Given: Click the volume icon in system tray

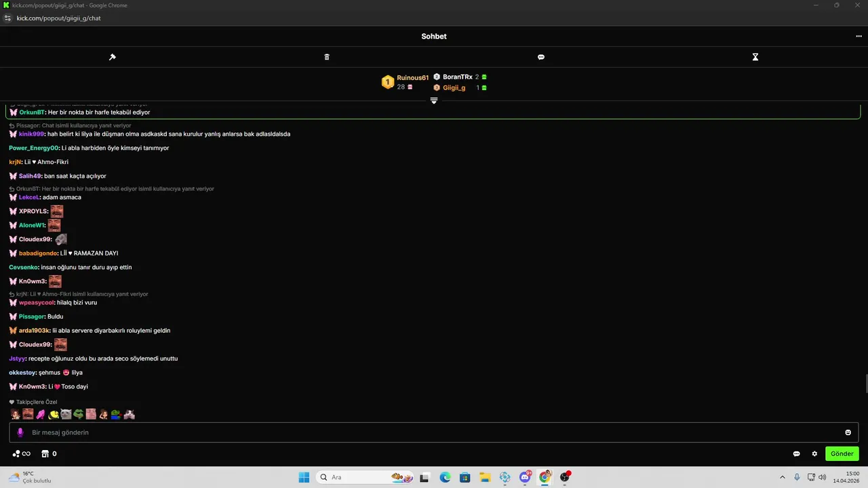Looking at the screenshot, I should (x=822, y=477).
